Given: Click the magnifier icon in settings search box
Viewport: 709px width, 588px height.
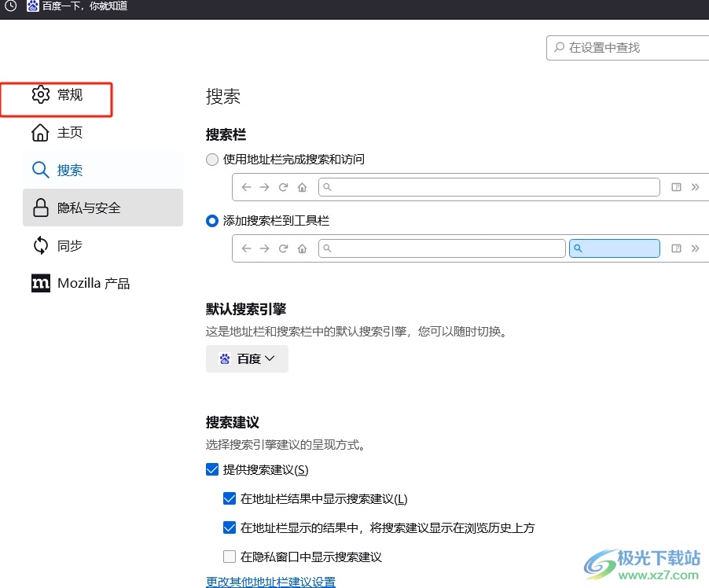Looking at the screenshot, I should 560,47.
